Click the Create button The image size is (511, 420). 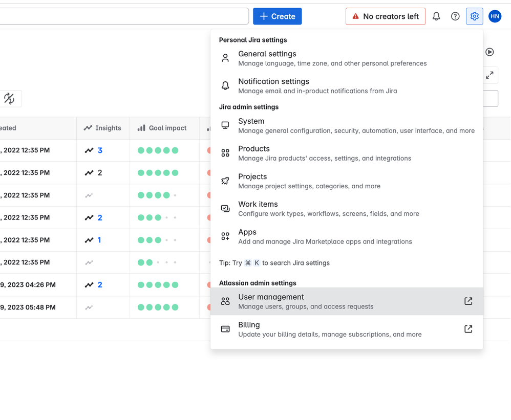277,16
